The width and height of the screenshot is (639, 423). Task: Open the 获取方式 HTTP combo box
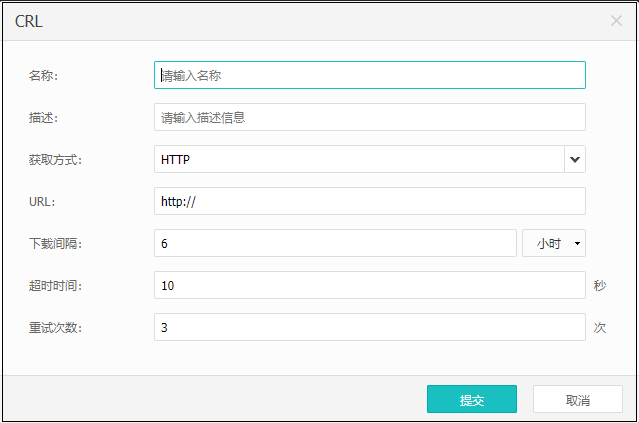pos(359,159)
